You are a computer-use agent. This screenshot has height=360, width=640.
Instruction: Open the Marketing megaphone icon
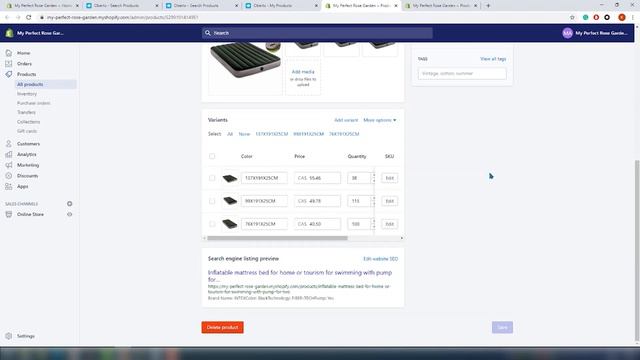(x=9, y=165)
